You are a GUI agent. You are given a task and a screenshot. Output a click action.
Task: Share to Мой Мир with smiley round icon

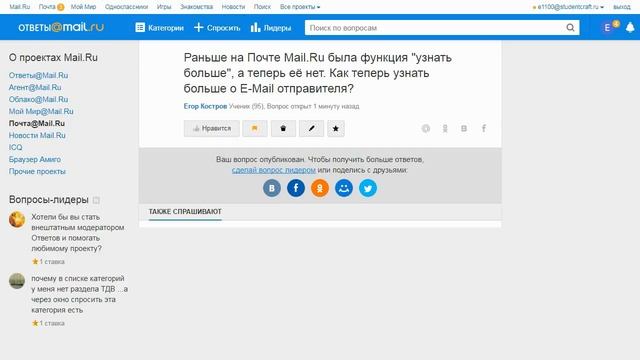[x=344, y=188]
